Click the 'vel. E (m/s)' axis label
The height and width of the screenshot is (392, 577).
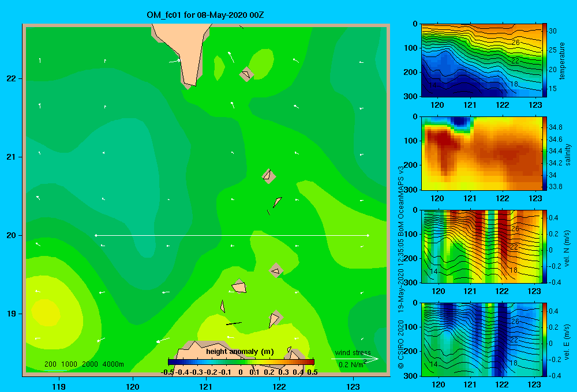[x=567, y=341]
